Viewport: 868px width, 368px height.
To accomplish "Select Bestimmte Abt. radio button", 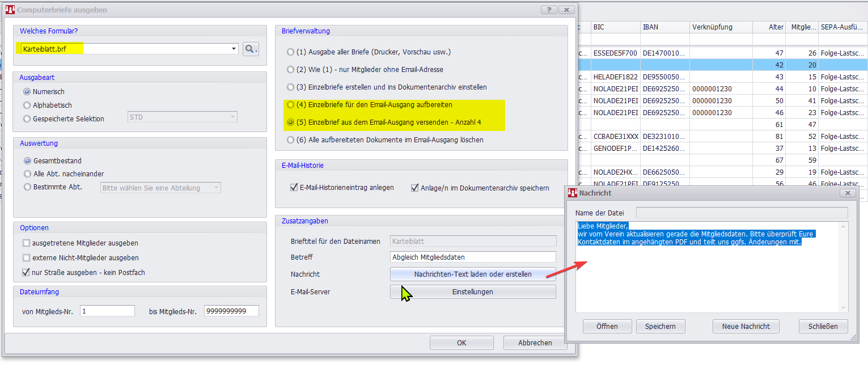I will pyautogui.click(x=27, y=187).
